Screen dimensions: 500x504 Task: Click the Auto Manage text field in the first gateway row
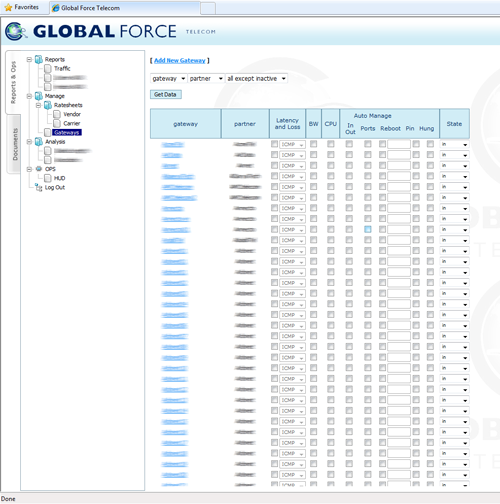pyautogui.click(x=399, y=144)
